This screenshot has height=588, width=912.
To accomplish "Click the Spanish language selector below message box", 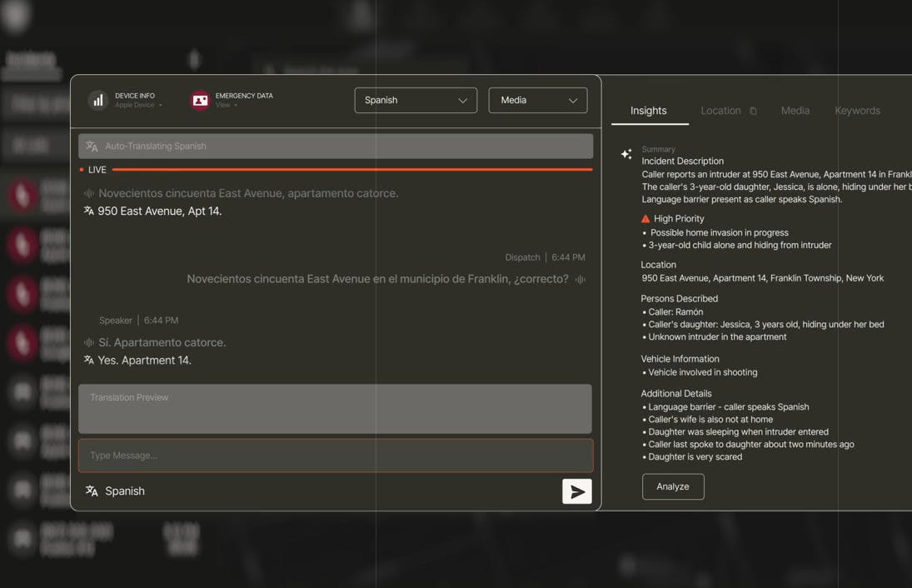I will 116,491.
